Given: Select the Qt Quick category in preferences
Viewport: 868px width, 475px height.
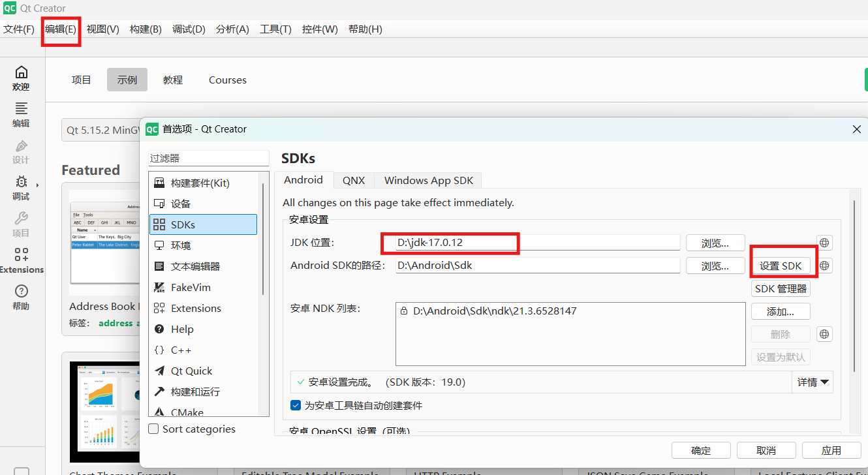Looking at the screenshot, I should click(x=203, y=371).
